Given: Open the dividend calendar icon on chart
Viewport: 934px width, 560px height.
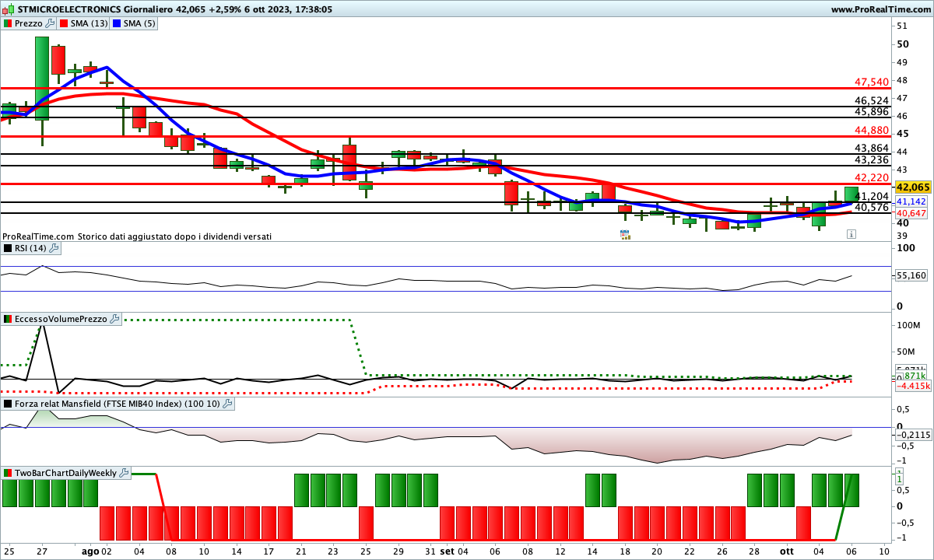Looking at the screenshot, I should pyautogui.click(x=624, y=234).
